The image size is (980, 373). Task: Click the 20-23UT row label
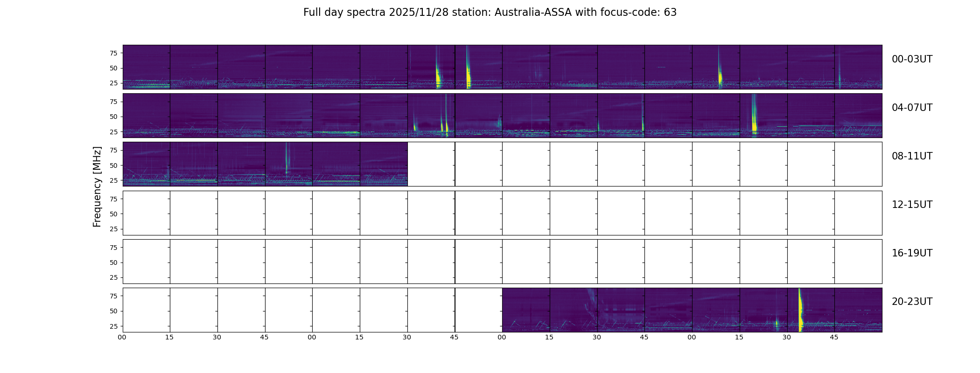(912, 302)
